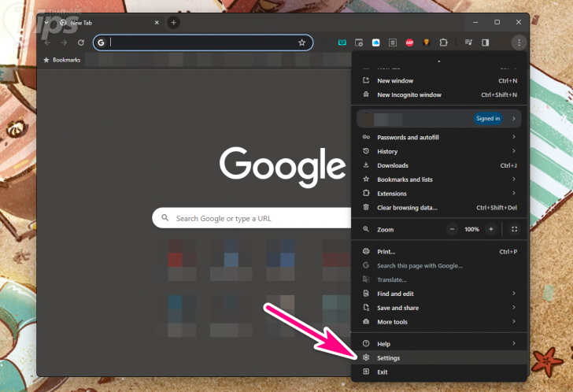The image size is (573, 392).
Task: Click the New Tab tab title
Action: tap(81, 23)
